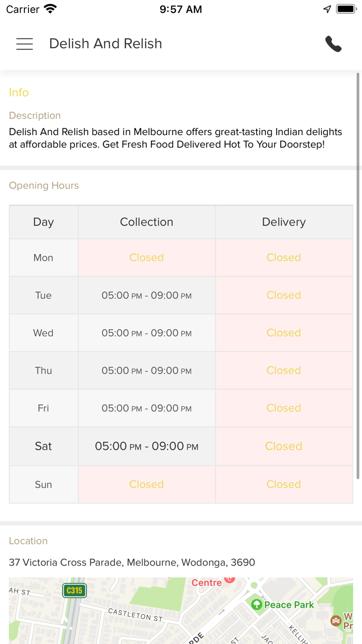The image size is (362, 644).
Task: Tap the phone call icon
Action: 334,44
